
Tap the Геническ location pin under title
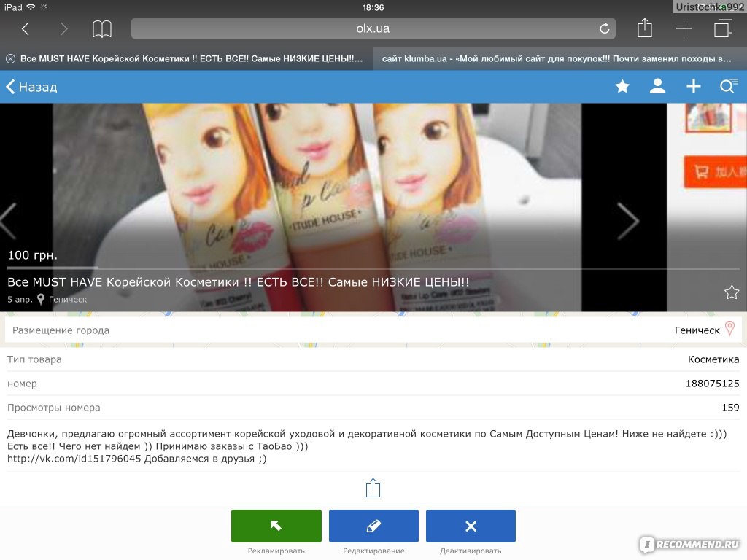41,299
